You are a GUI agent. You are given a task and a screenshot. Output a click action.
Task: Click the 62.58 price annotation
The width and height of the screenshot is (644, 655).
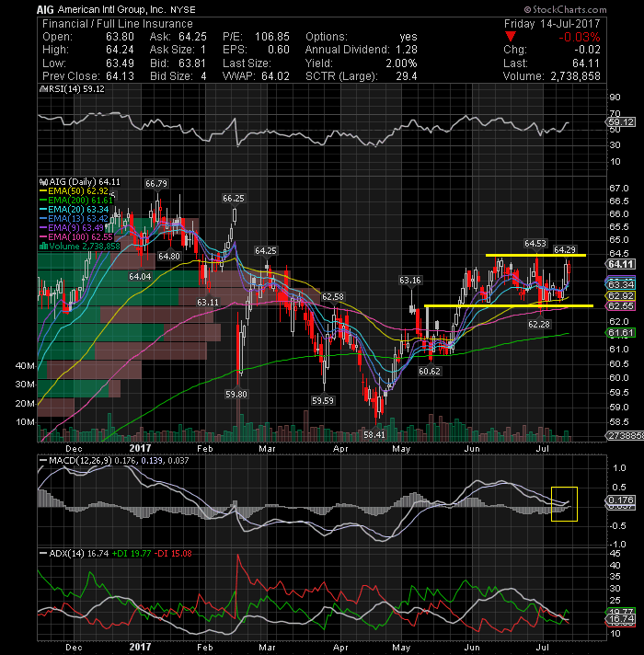332,296
